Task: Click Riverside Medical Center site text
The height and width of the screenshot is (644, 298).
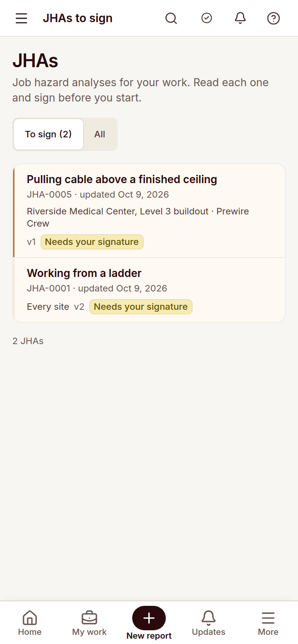Action: pyautogui.click(x=118, y=211)
